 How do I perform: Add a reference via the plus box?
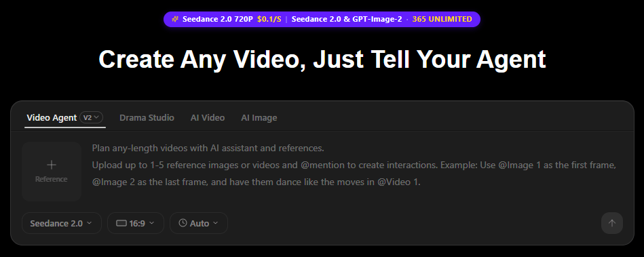pos(52,172)
